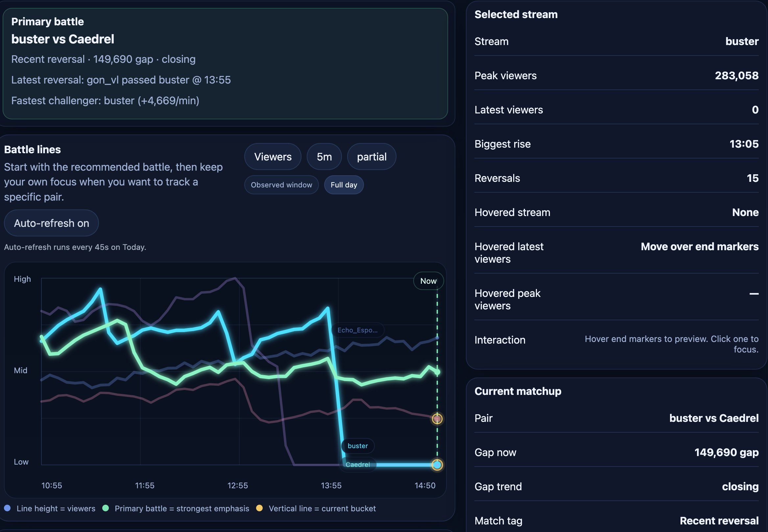Click the 13:55 time axis label

click(331, 485)
